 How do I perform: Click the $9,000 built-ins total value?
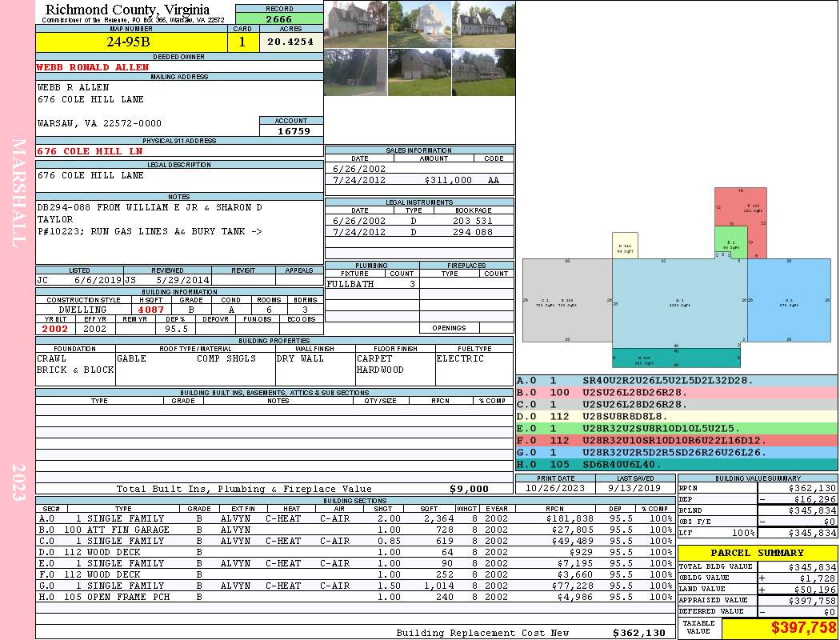469,489
